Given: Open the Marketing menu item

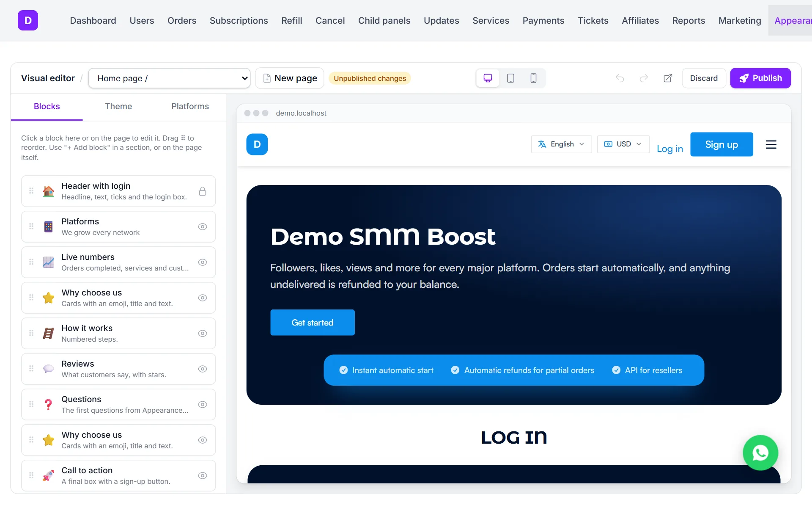Looking at the screenshot, I should click(x=740, y=21).
